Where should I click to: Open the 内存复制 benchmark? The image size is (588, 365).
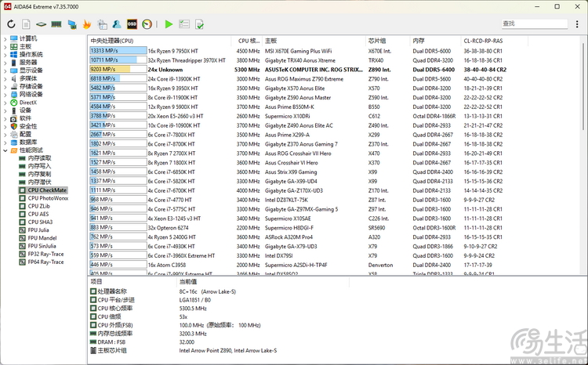[x=39, y=174]
